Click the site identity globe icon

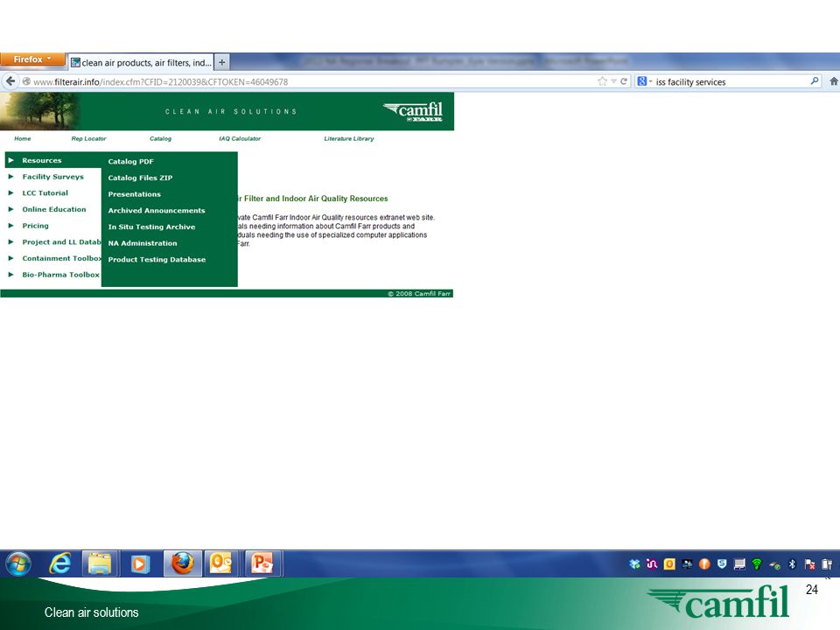coord(25,81)
